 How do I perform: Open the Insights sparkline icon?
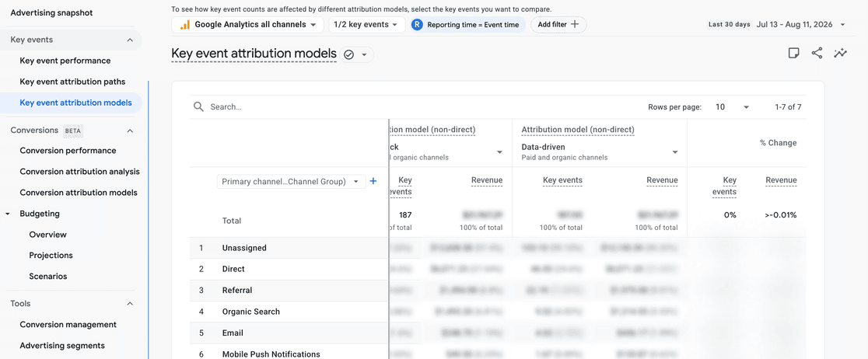840,53
